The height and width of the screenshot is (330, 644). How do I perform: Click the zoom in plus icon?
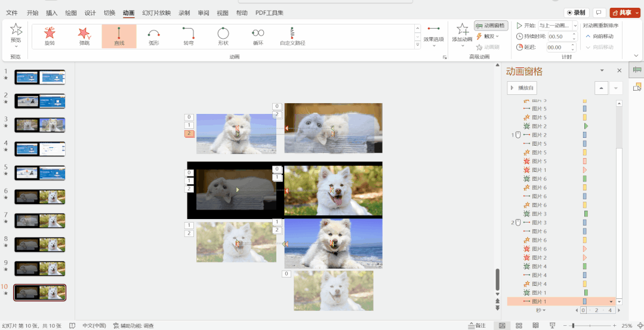[x=613, y=325]
